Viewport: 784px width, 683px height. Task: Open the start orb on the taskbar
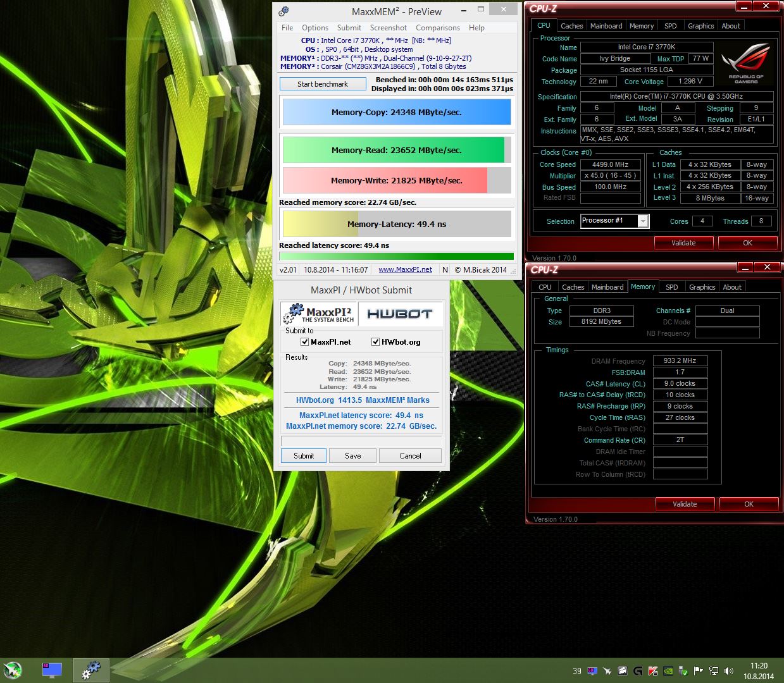click(x=13, y=670)
